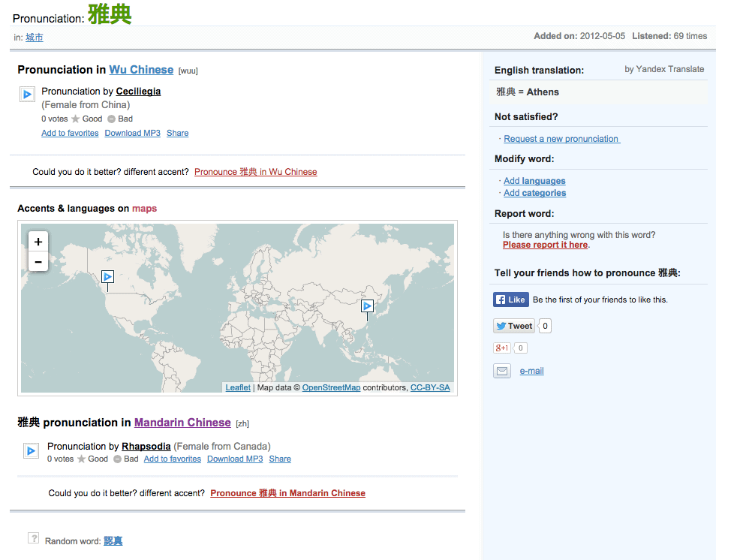This screenshot has width=746, height=560.
Task: Share Ceciliegia's pronunciation
Action: click(177, 133)
